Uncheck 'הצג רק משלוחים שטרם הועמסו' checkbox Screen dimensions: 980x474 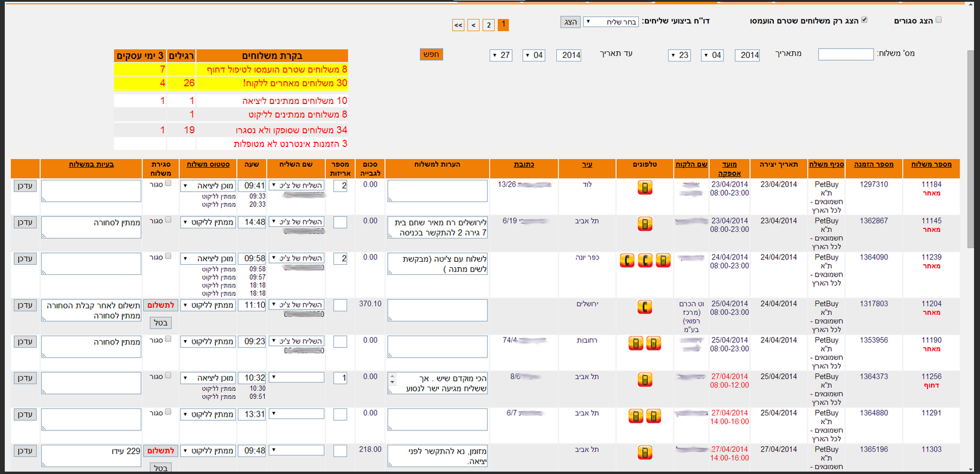coord(864,20)
